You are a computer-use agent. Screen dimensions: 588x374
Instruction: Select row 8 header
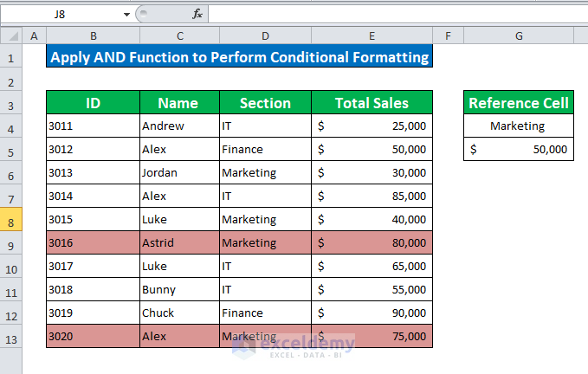pos(11,219)
